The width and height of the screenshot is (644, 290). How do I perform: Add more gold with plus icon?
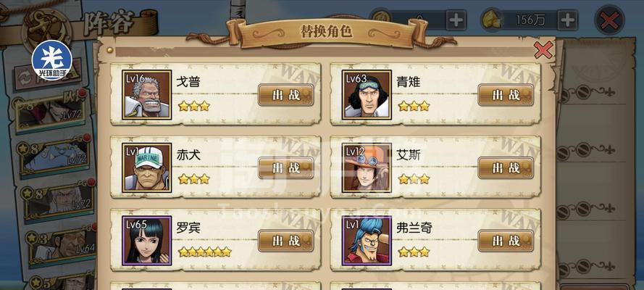[567, 20]
